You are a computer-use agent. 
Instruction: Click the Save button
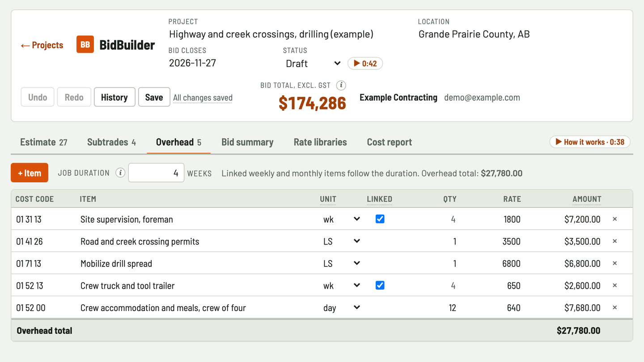(154, 97)
